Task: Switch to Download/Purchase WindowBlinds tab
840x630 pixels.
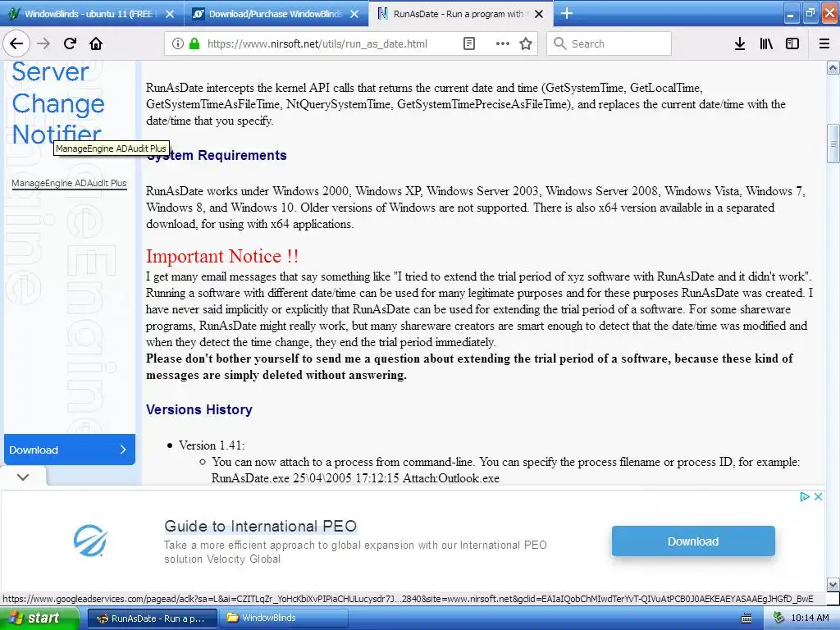Action: 276,14
